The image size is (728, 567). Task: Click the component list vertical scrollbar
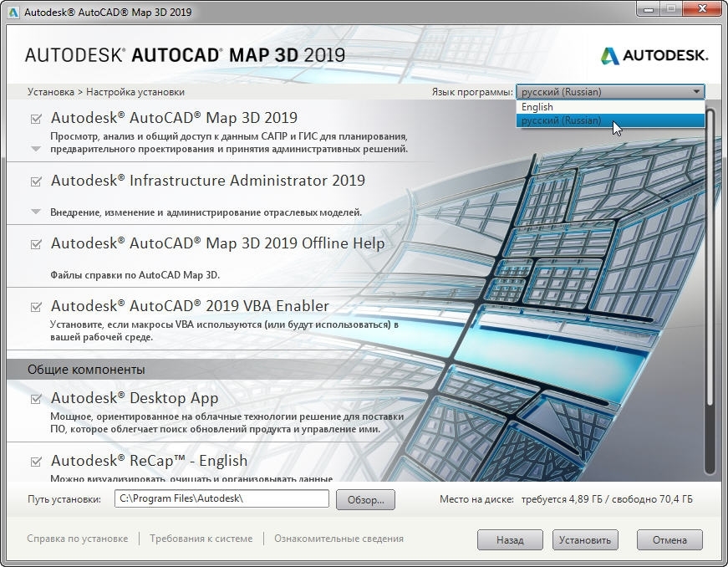click(710, 293)
